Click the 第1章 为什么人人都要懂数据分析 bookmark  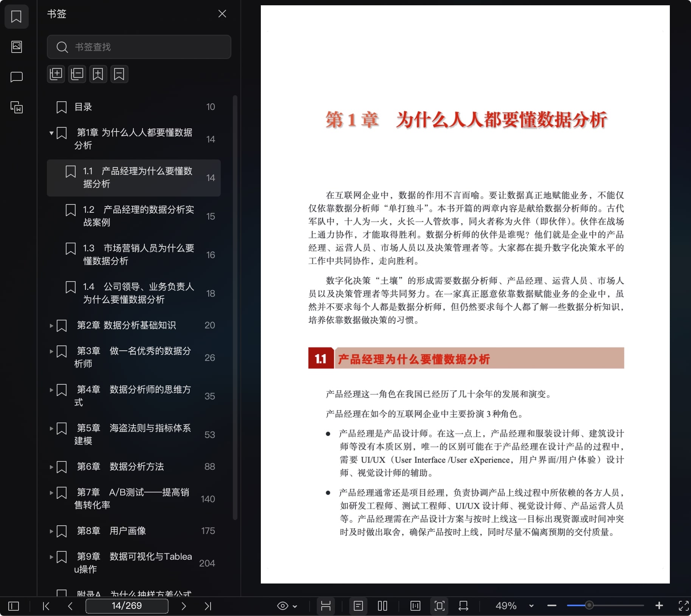[134, 139]
